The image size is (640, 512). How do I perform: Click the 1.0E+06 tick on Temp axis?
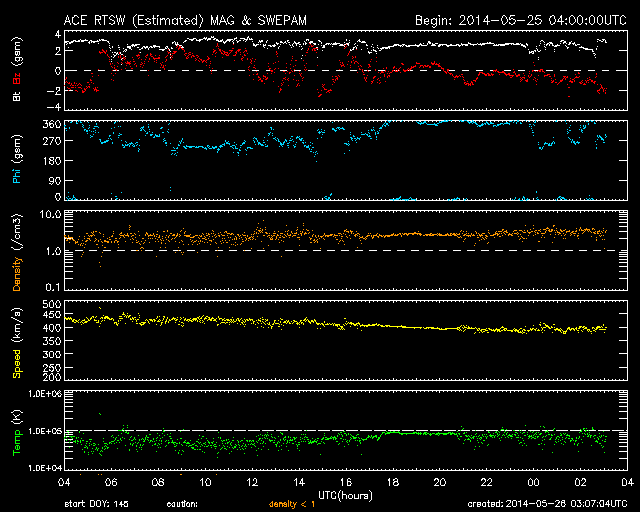click(43, 394)
